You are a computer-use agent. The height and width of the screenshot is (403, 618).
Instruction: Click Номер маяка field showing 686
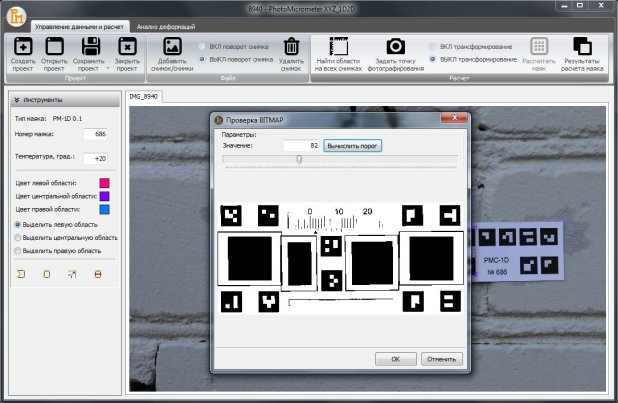(96, 134)
